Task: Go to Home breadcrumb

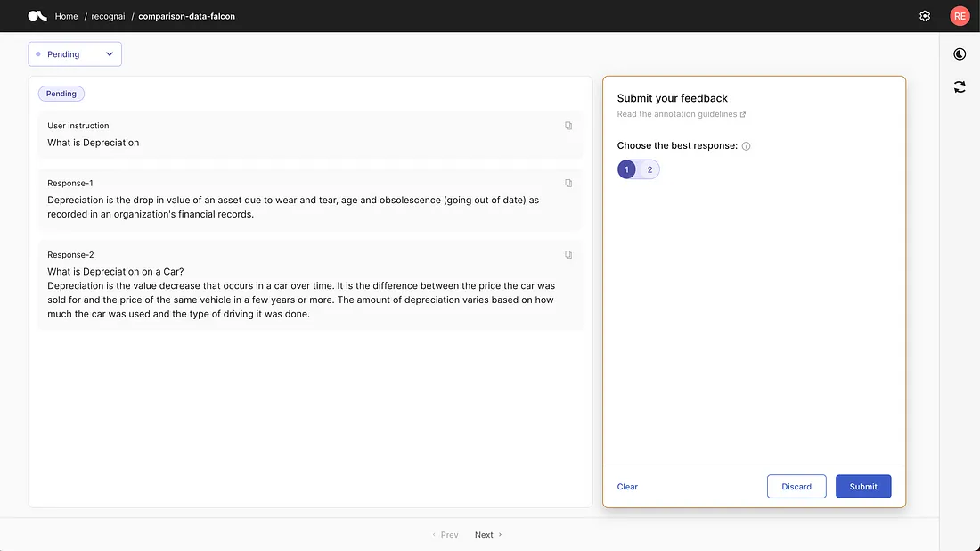Action: [x=66, y=16]
